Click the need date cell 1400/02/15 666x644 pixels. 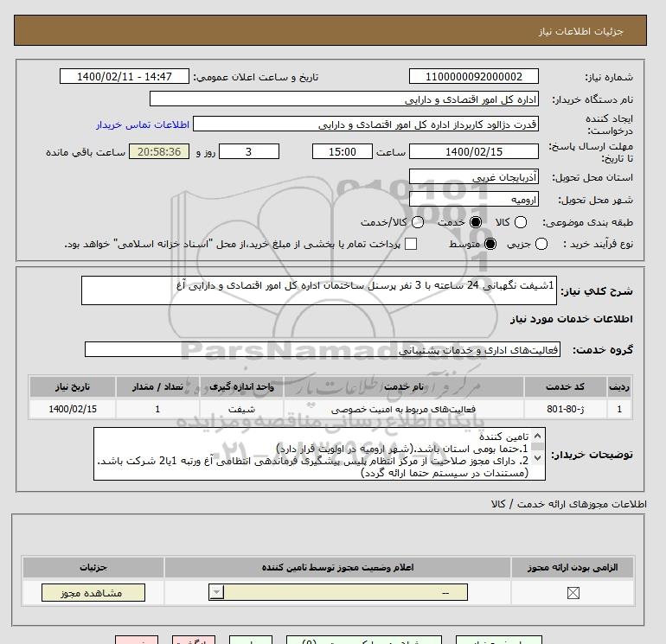click(x=73, y=409)
